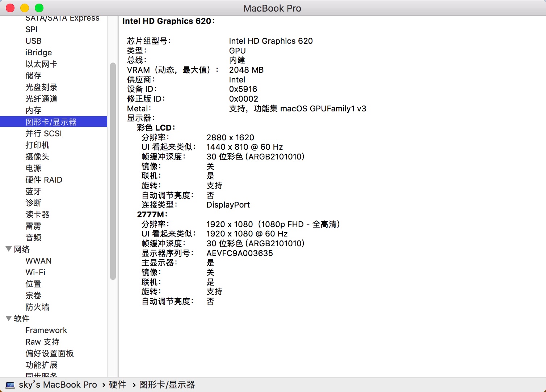
Task: Select 诊断 in the sidebar
Action: point(33,203)
